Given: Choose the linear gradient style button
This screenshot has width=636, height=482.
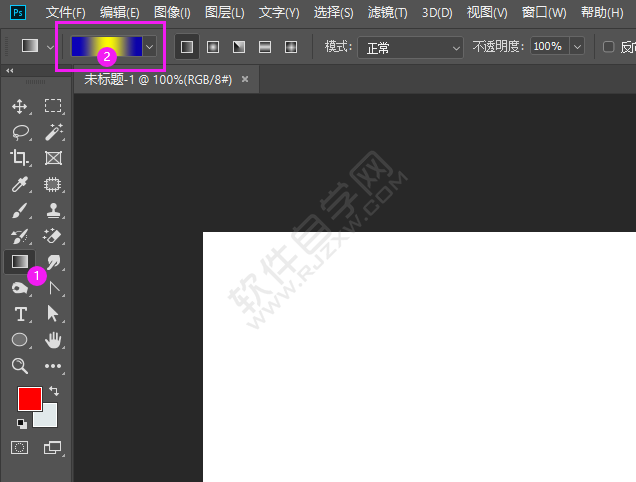Looking at the screenshot, I should (187, 47).
